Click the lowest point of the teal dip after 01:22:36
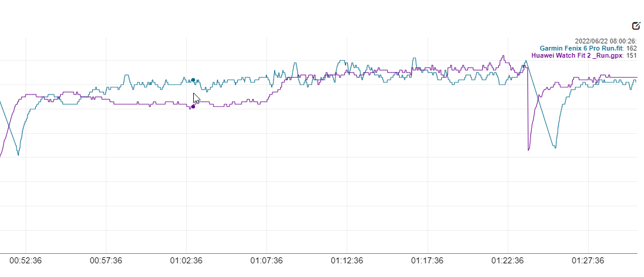This screenshot has height=277, width=644. [555, 147]
